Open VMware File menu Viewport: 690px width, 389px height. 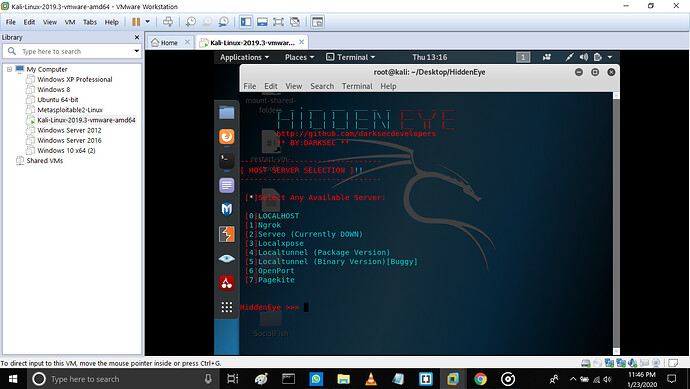(x=11, y=22)
